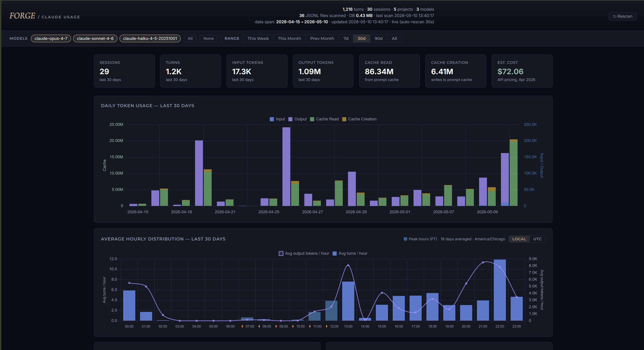Screen dimensions: 644x350
Task: Click the 'API pricing, Apr 2026' note
Action: click(516, 79)
